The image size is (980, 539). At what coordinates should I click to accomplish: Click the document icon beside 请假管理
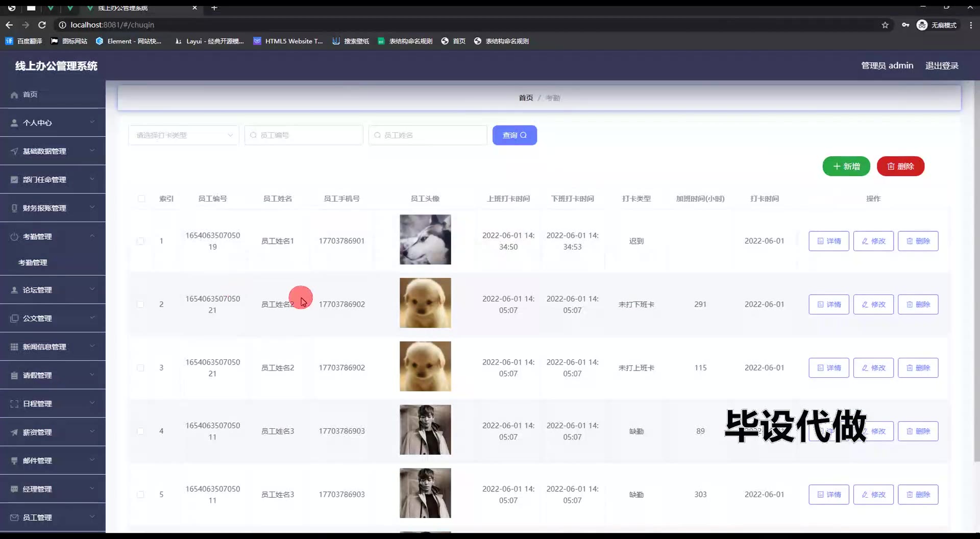click(14, 376)
